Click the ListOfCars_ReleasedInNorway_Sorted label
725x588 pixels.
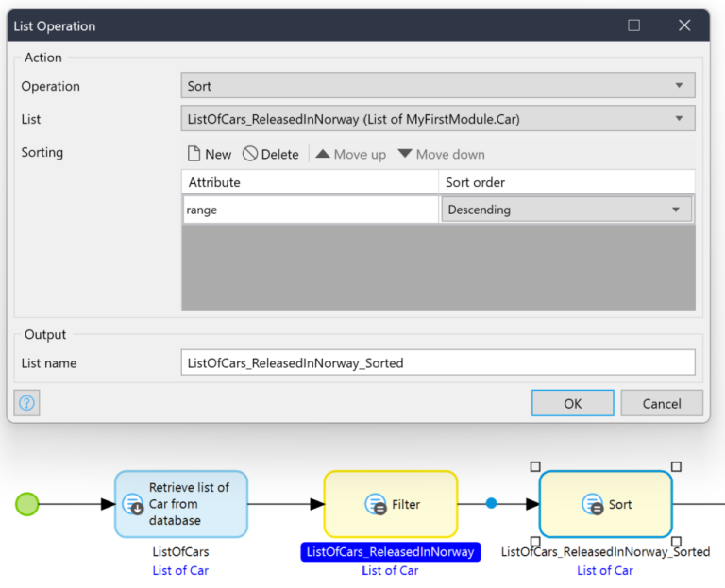pos(606,551)
